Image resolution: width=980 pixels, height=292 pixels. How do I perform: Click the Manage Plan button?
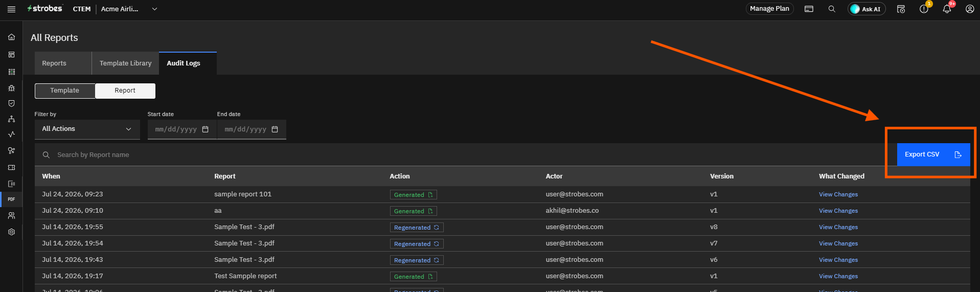[769, 9]
